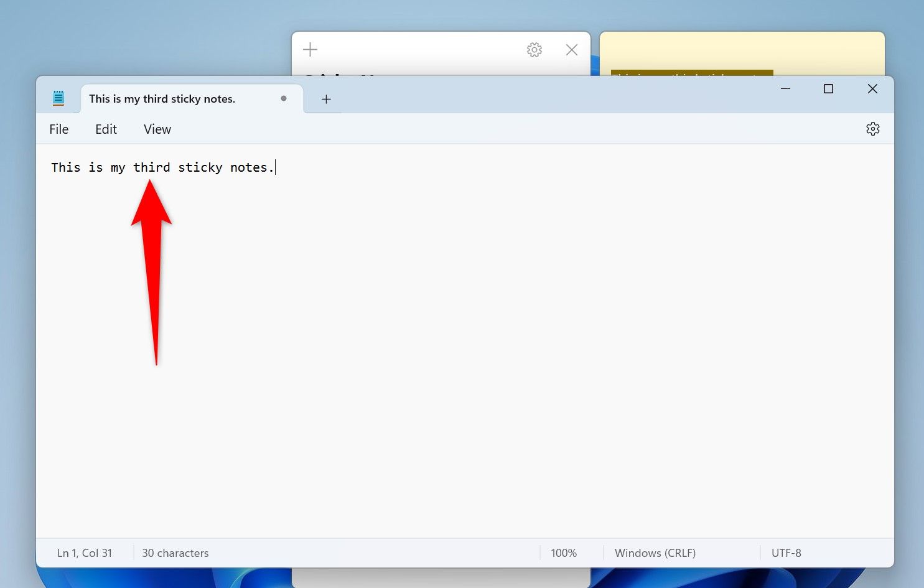
Task: Create a new note in Sticky Notes window
Action: pos(310,49)
